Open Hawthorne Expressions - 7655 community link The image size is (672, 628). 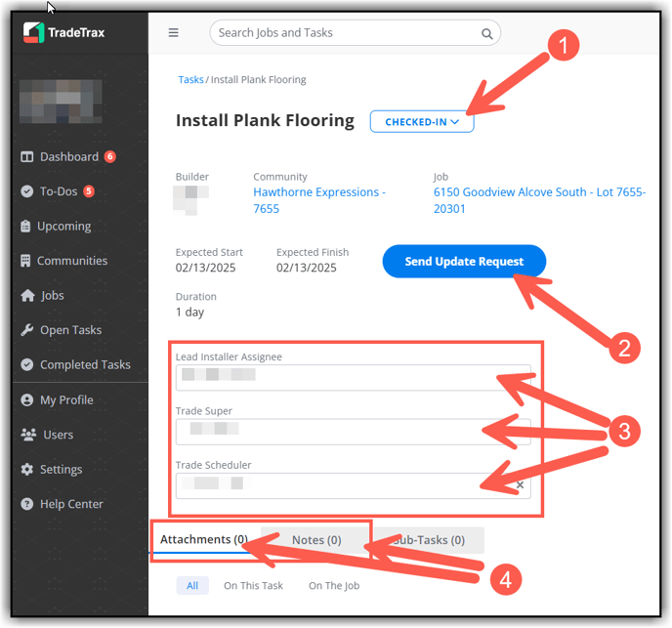319,200
